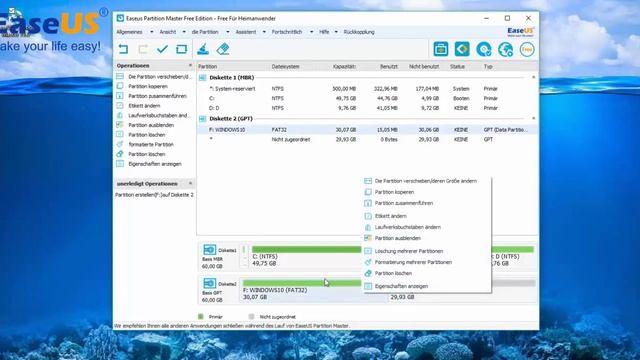The height and width of the screenshot is (360, 640).
Task: Select the 'Nicht zugeordnet' 29,93 GB row
Action: pos(367,140)
